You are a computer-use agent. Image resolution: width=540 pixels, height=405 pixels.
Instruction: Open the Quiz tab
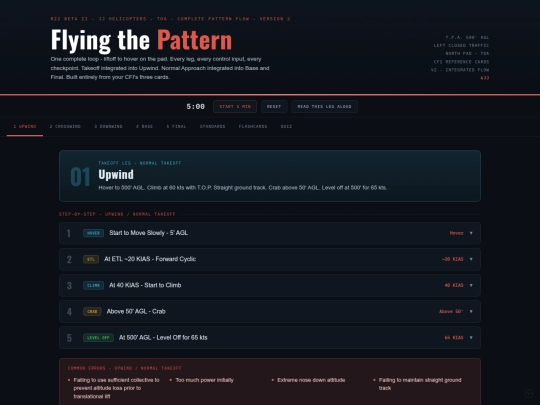pyautogui.click(x=286, y=127)
